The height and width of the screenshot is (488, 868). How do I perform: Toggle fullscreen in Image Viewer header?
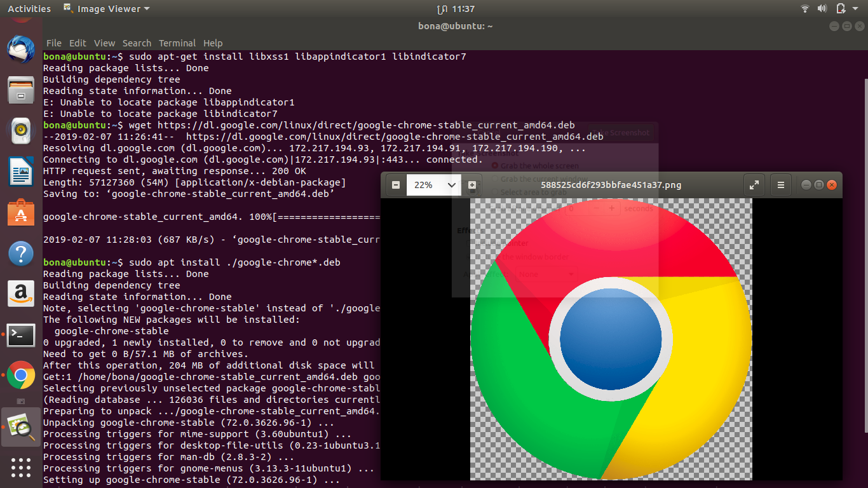[754, 185]
